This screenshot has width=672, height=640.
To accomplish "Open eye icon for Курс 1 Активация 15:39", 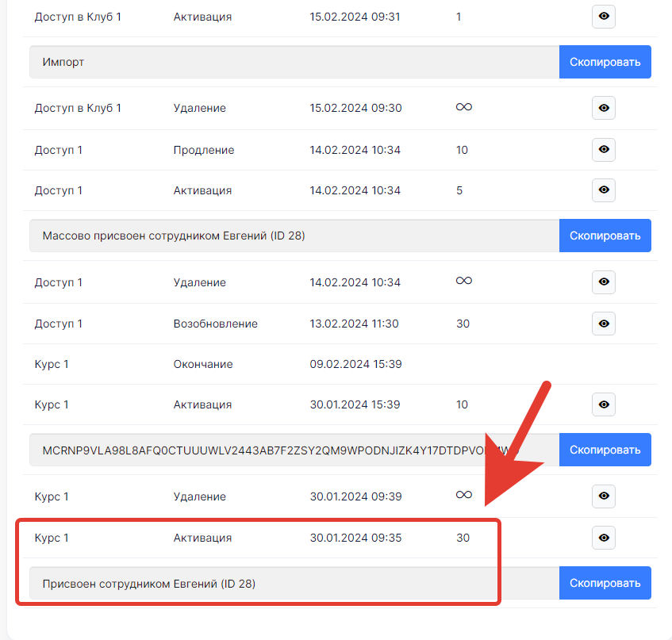I will point(604,404).
